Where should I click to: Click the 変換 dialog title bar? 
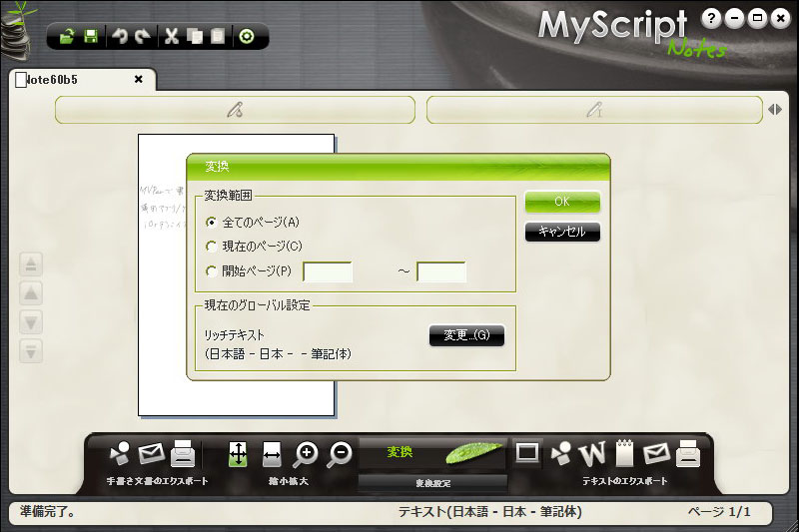click(399, 167)
